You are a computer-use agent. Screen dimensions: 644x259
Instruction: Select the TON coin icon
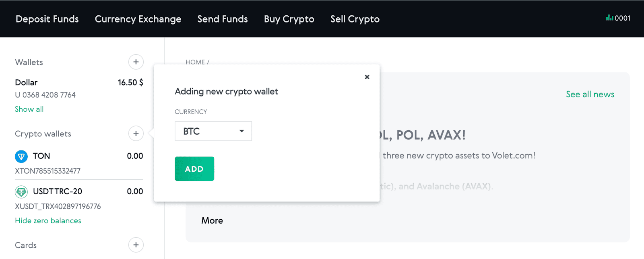(21, 156)
